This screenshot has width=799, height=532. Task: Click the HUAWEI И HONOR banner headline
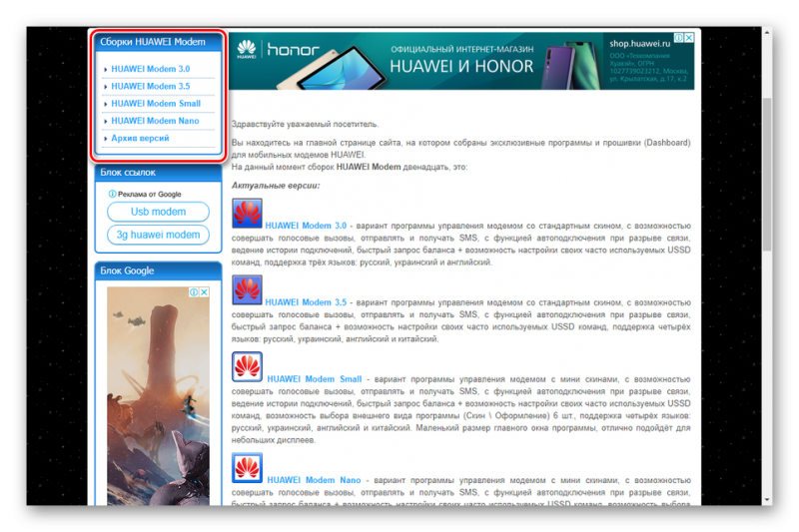(461, 66)
